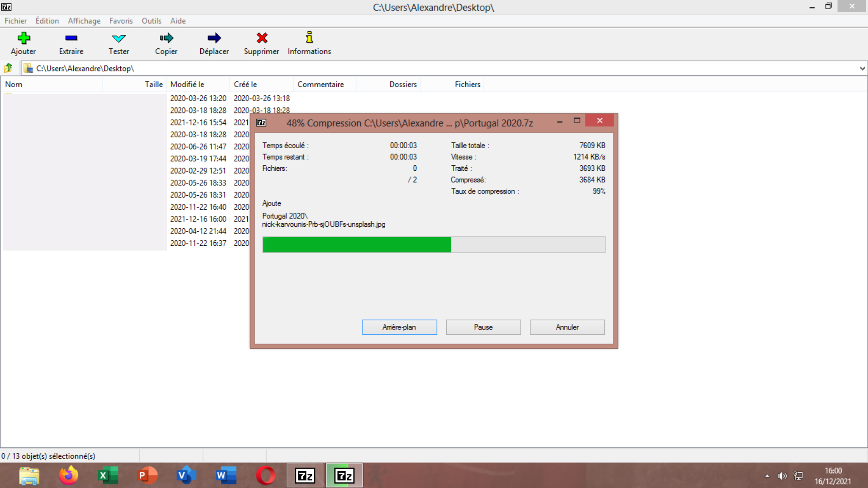This screenshot has height=488, width=868.
Task: Open the 7-Zip taskbar icon
Action: click(305, 475)
